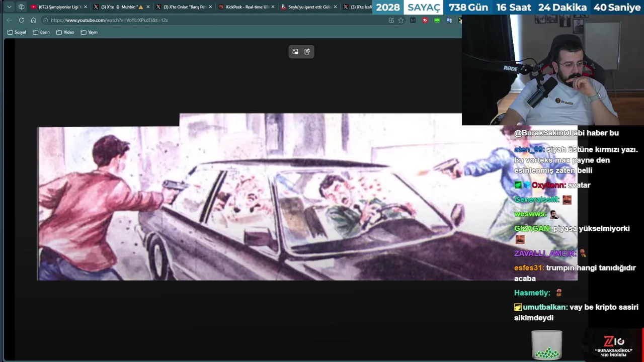Viewport: 644px width, 362px height.
Task: Open the green NOX extension icon
Action: tap(437, 20)
